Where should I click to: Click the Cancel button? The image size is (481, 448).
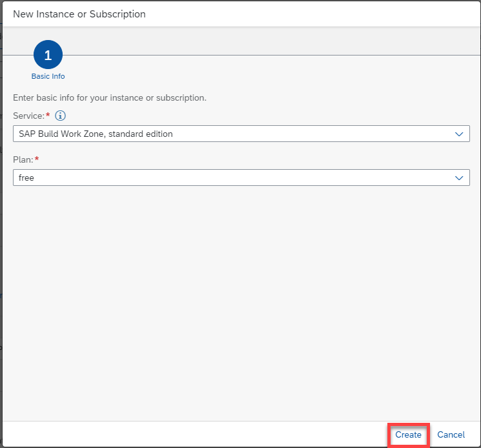pyautogui.click(x=451, y=434)
